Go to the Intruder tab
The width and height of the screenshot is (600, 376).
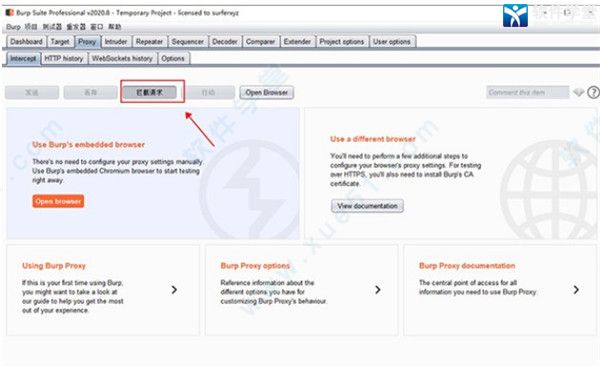point(116,42)
